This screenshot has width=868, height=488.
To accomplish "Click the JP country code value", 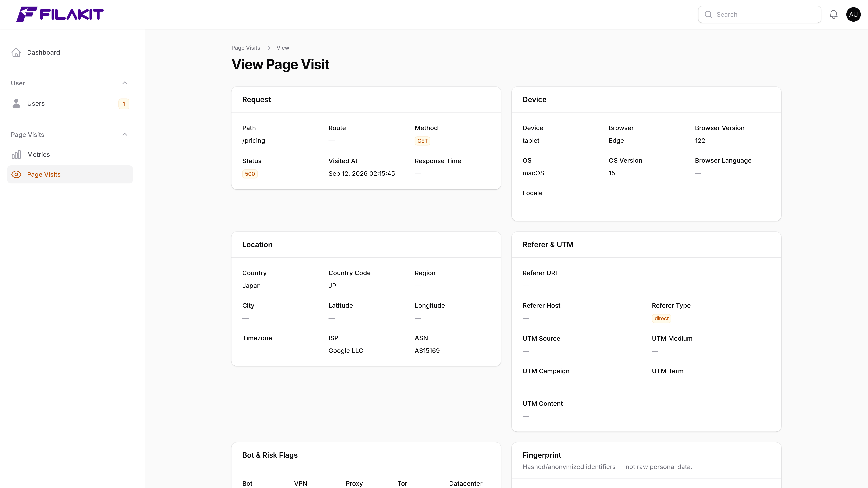I will click(x=332, y=286).
